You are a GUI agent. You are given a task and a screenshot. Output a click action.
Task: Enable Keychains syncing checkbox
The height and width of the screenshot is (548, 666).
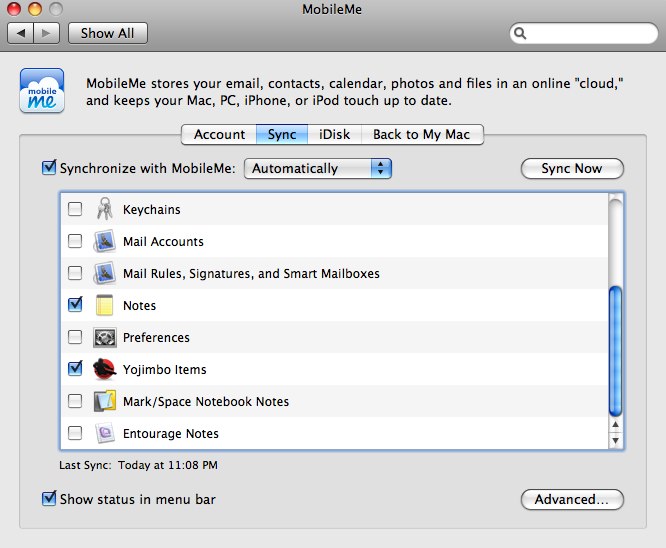tap(75, 209)
